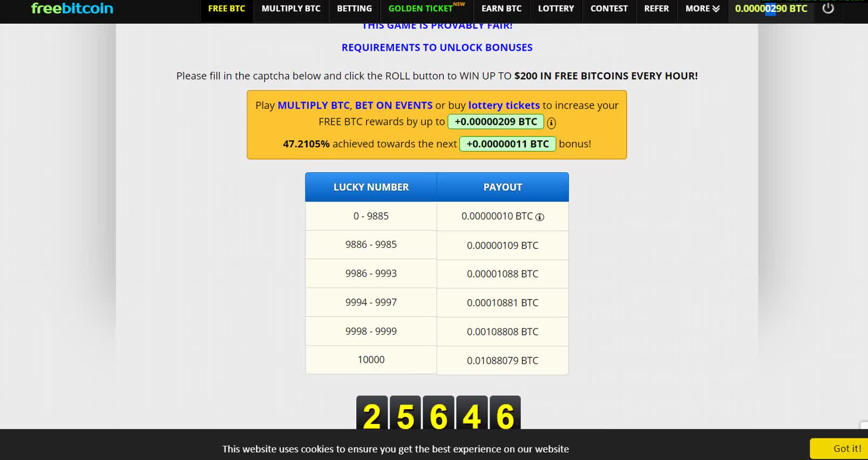868x460 pixels.
Task: Expand the MORE menu chevron
Action: pyautogui.click(x=716, y=9)
